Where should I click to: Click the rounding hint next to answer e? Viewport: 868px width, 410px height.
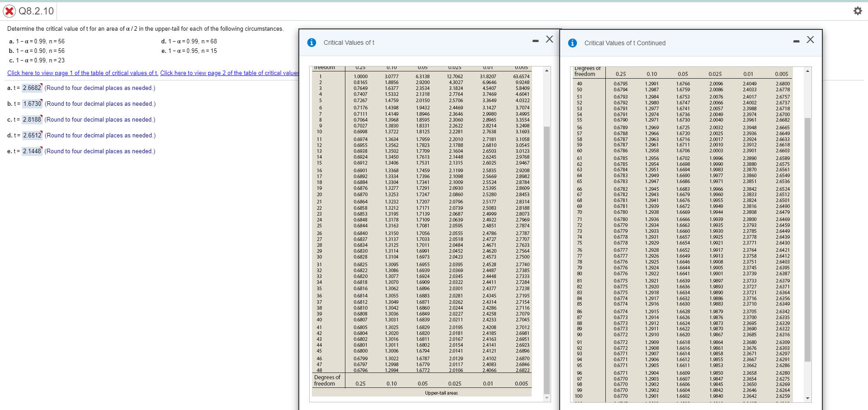(100, 151)
